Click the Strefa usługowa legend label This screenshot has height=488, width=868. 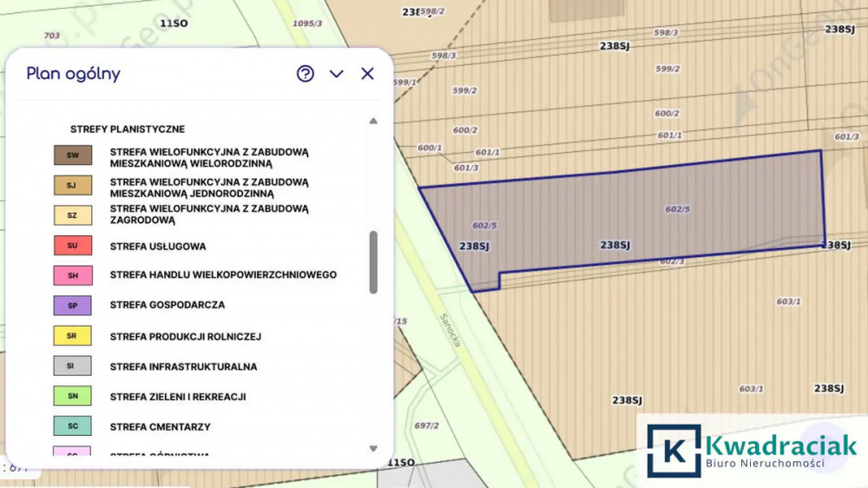(158, 247)
